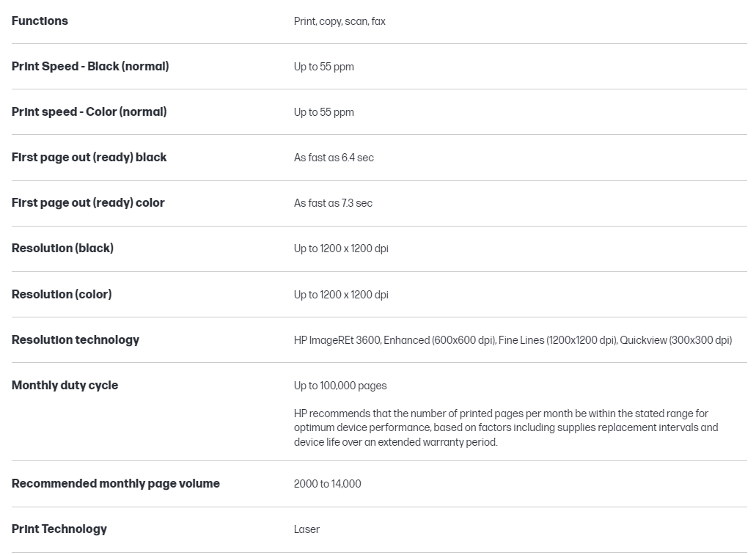Select the Laser print technology value
Image resolution: width=756 pixels, height=555 pixels.
tap(307, 529)
